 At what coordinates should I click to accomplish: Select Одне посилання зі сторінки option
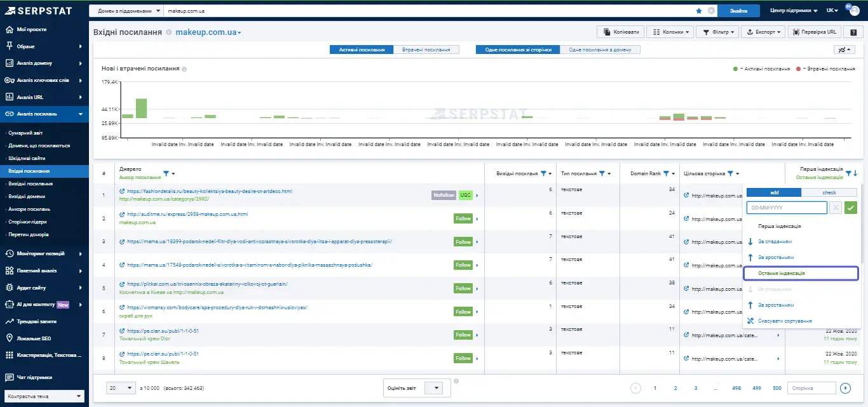[518, 50]
